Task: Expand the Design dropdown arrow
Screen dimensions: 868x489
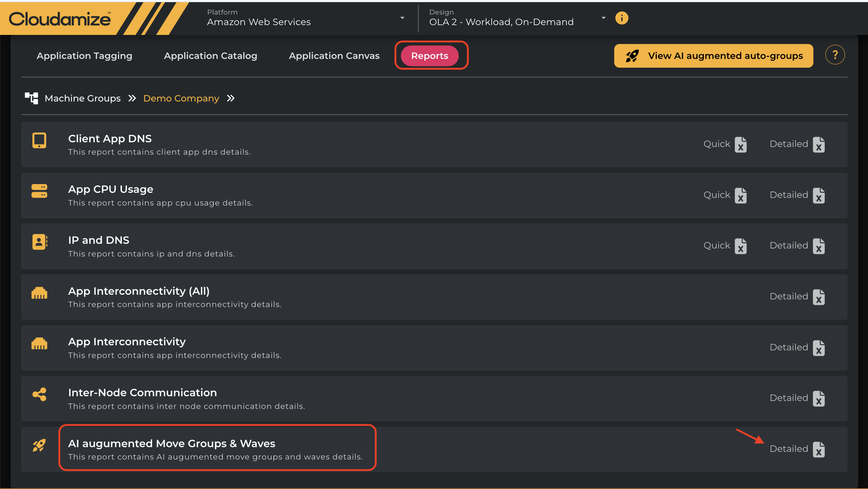Action: coord(603,18)
